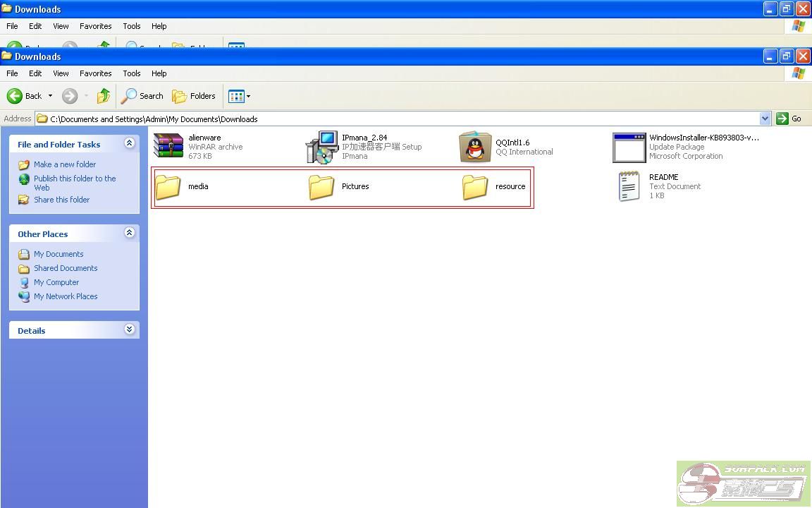The image size is (812, 508).
Task: Open the media folder
Action: point(168,187)
